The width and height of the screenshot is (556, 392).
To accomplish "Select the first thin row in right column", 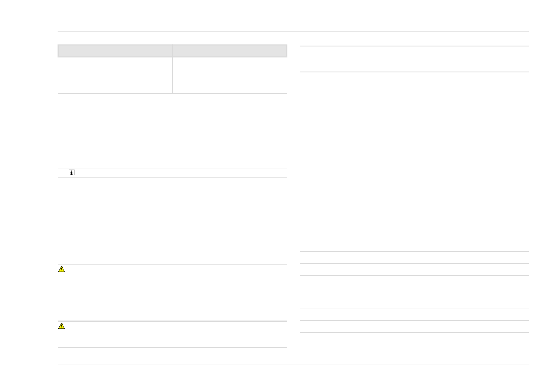I will point(415,257).
